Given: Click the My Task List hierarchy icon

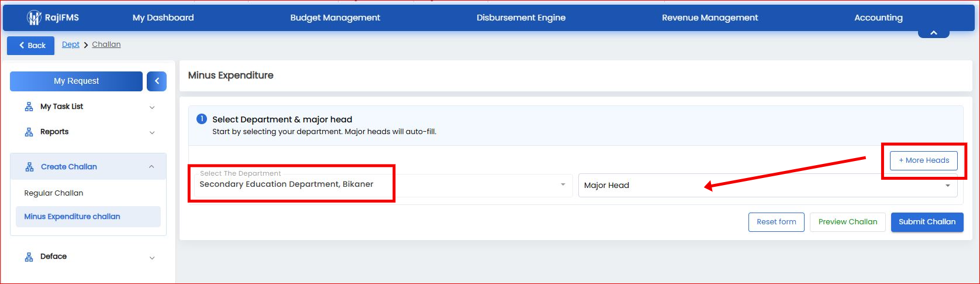Looking at the screenshot, I should (29, 107).
